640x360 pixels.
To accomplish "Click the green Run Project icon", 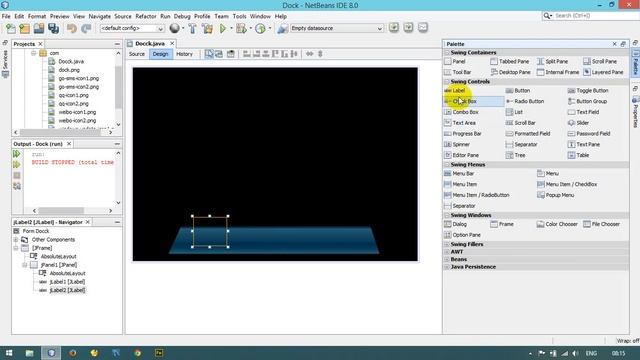I will 223,28.
